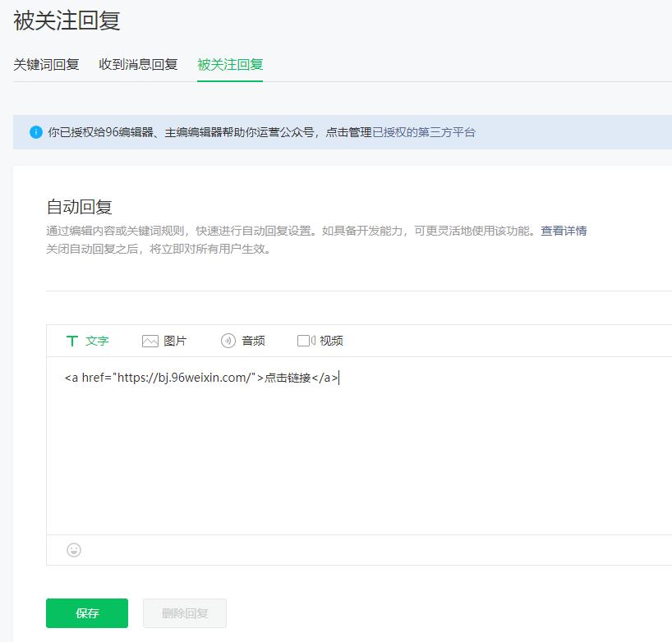Click the 保存 save button
The height and width of the screenshot is (642, 672).
click(87, 612)
